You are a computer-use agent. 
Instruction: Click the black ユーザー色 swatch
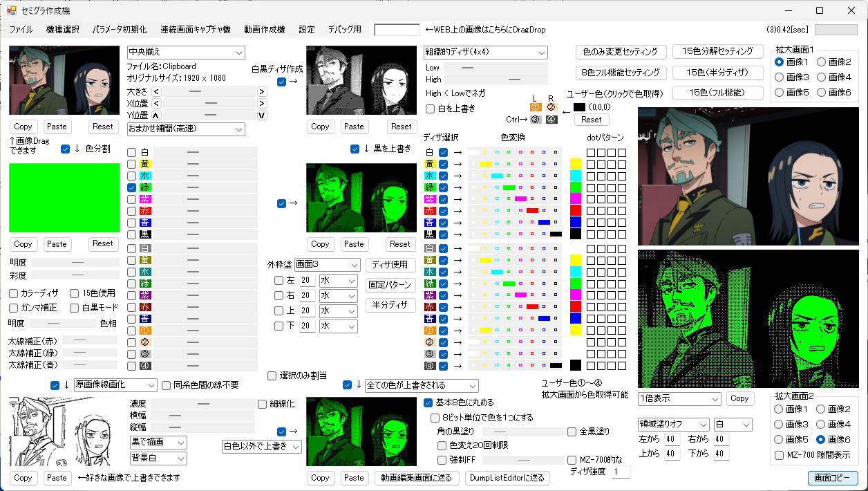coord(579,106)
